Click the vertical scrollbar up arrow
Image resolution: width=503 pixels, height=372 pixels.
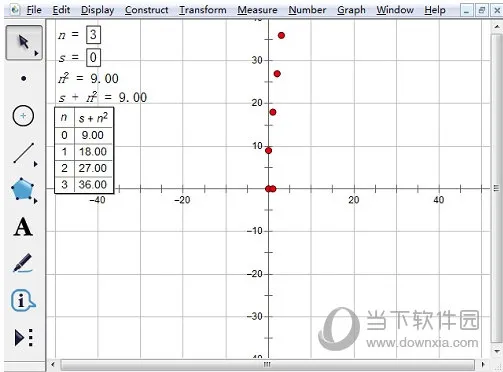click(497, 27)
